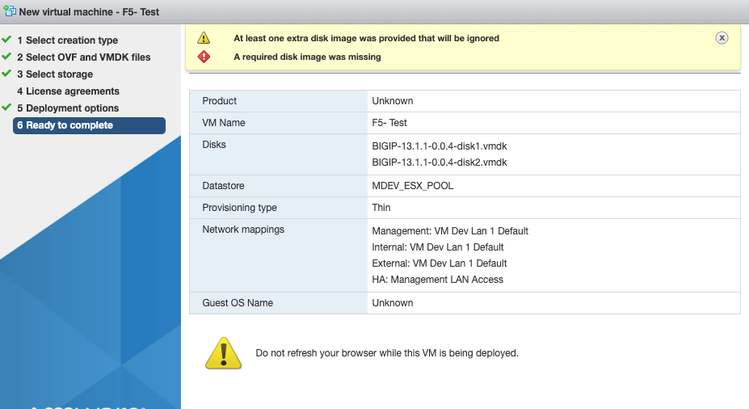Click the large yellow caution triangle icon
The width and height of the screenshot is (749, 409).
pos(223,352)
